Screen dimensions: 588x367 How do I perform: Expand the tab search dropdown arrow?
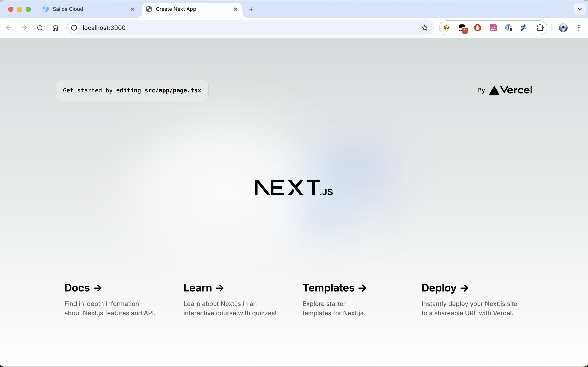[580, 9]
